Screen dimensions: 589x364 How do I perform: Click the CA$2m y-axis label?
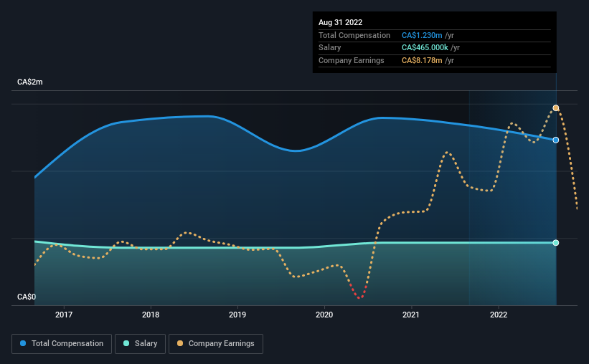click(x=30, y=82)
